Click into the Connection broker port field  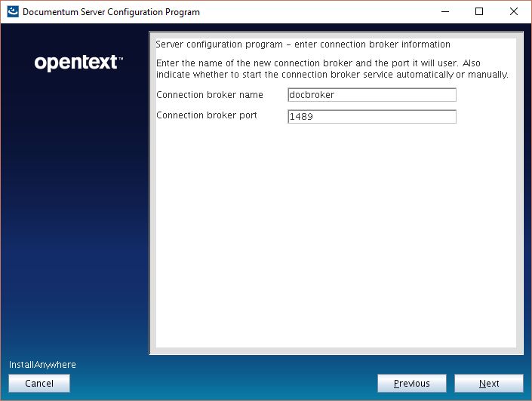[372, 117]
